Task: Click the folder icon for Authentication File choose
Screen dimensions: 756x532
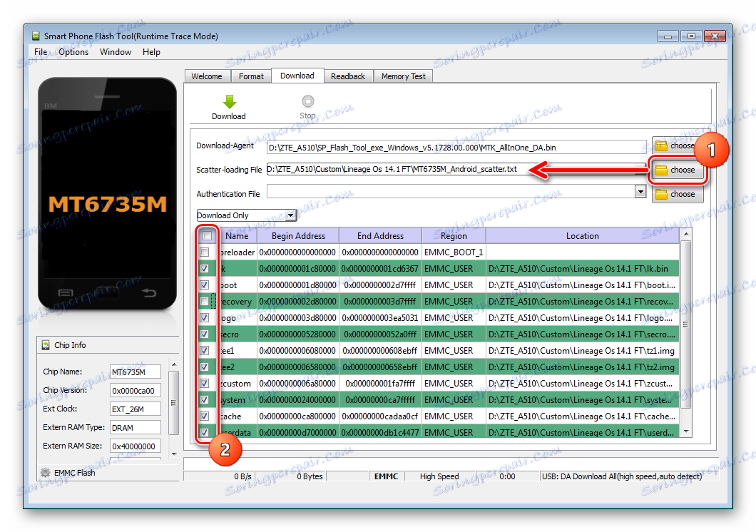Action: [x=662, y=194]
